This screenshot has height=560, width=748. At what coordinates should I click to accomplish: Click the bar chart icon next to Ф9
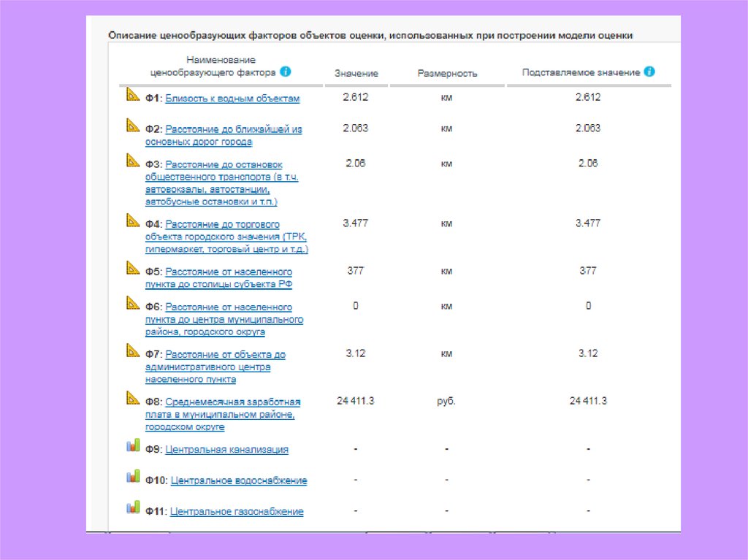[x=132, y=445]
